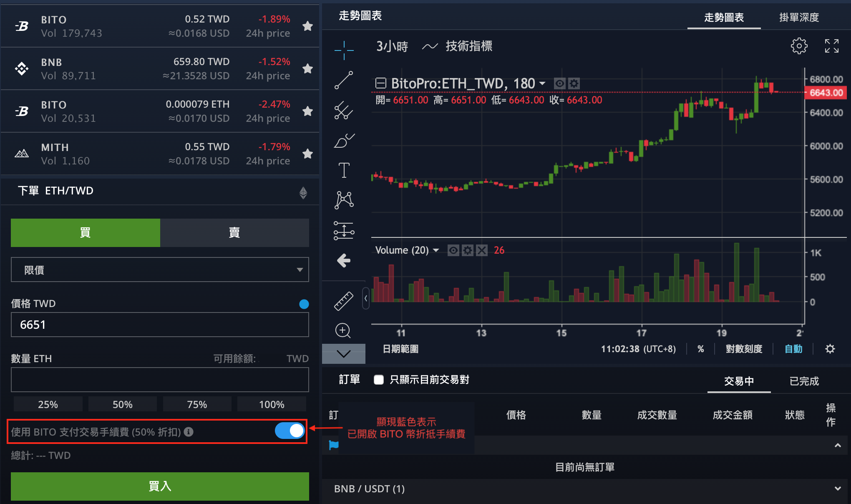Collapse ETH_TWD legend with minus box
The image size is (851, 504).
[380, 83]
